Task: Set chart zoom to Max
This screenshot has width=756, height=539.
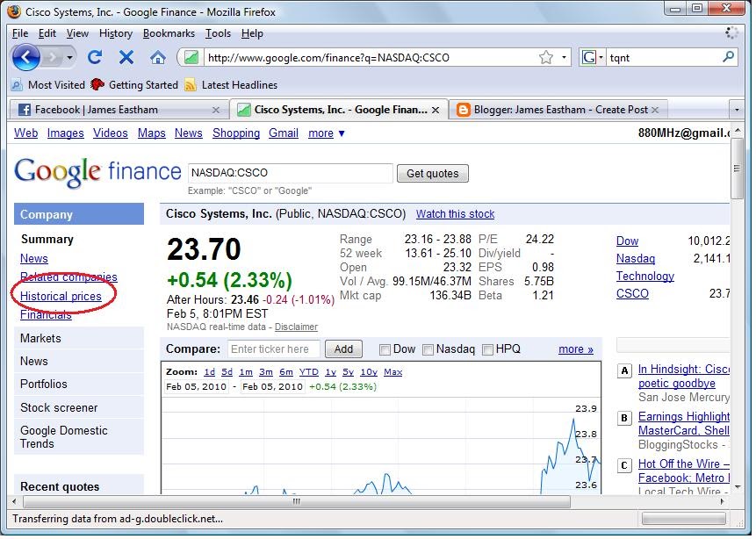Action: (x=393, y=372)
